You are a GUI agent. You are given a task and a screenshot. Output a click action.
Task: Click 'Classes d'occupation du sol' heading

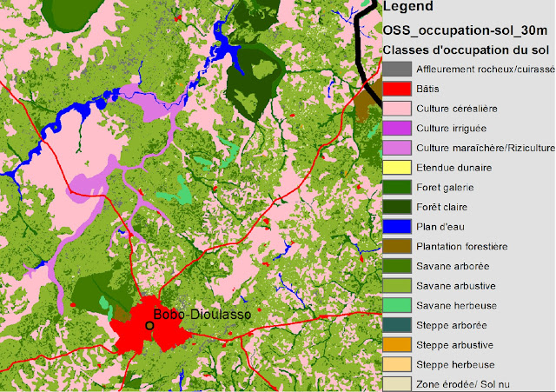click(x=466, y=50)
